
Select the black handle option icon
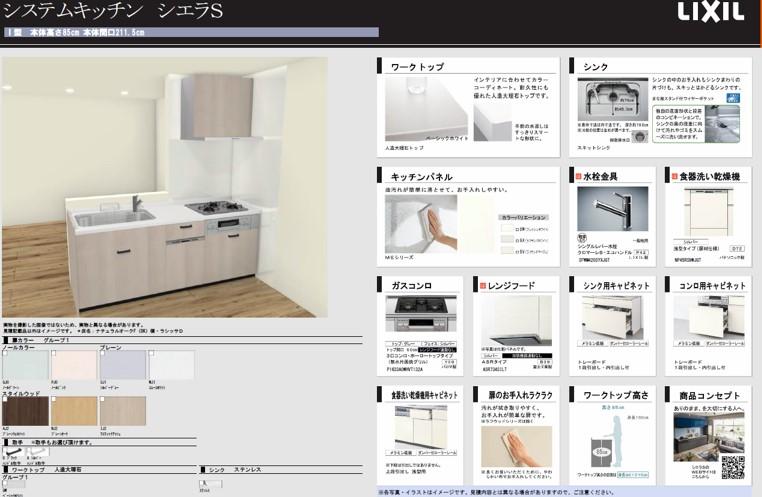pos(13,453)
